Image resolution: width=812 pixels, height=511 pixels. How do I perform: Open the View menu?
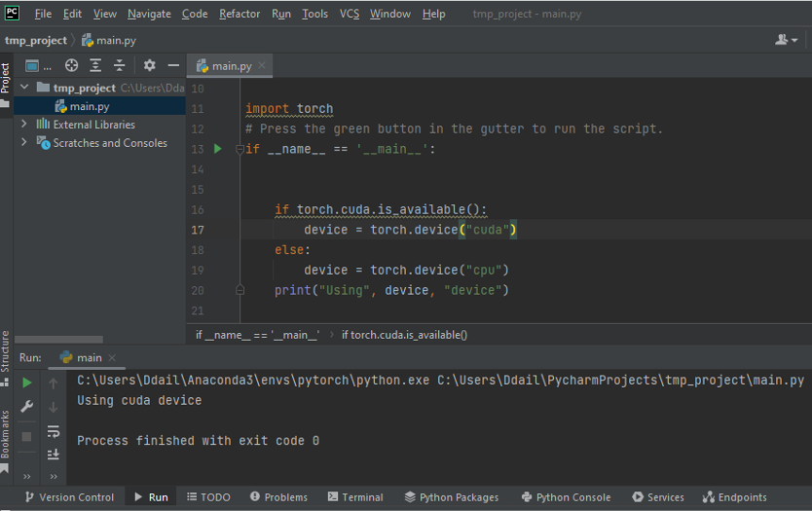point(104,14)
